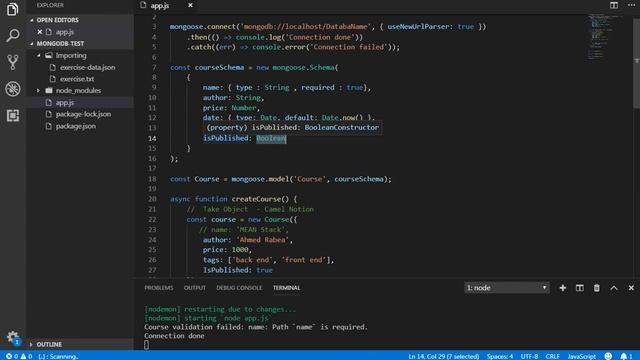Change line endings via CRLF

[553, 356]
